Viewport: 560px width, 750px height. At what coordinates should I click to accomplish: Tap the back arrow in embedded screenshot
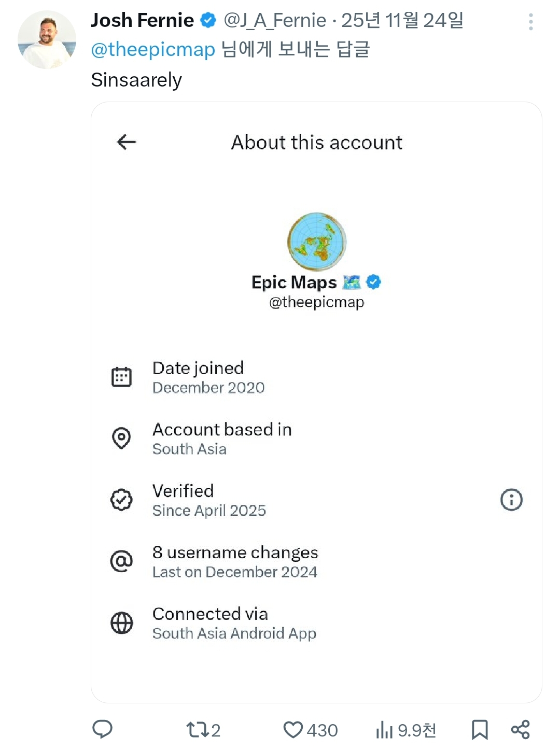pyautogui.click(x=127, y=142)
